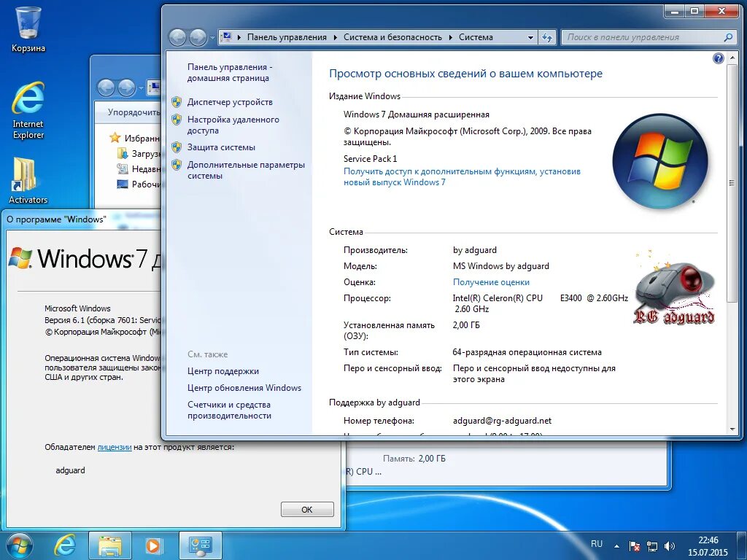
Task: Click the Back arrow in the background Explorer window
Action: [x=106, y=87]
